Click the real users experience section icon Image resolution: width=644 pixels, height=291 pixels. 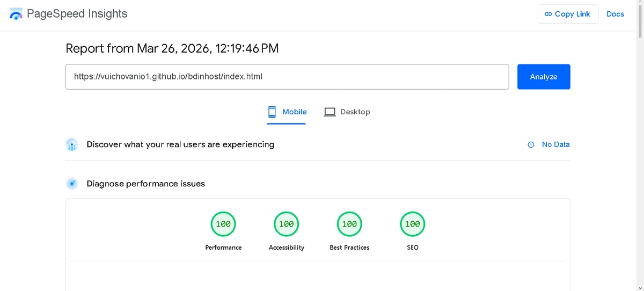(x=72, y=144)
